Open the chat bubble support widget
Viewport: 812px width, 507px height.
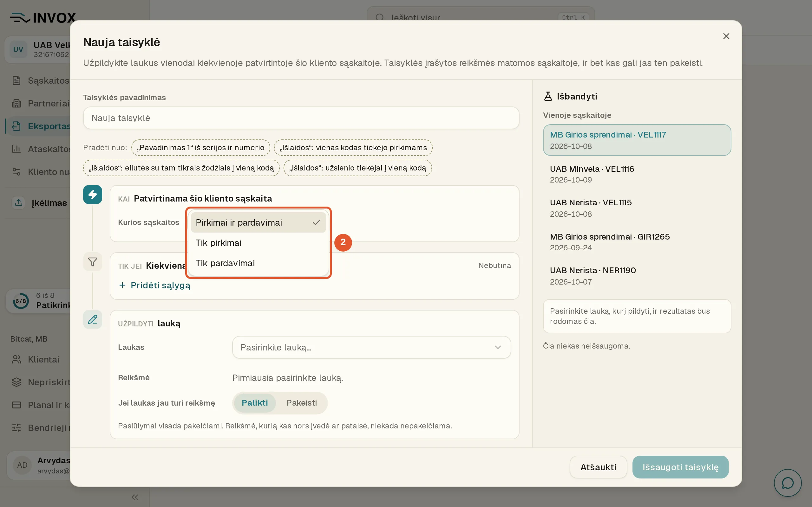click(788, 483)
